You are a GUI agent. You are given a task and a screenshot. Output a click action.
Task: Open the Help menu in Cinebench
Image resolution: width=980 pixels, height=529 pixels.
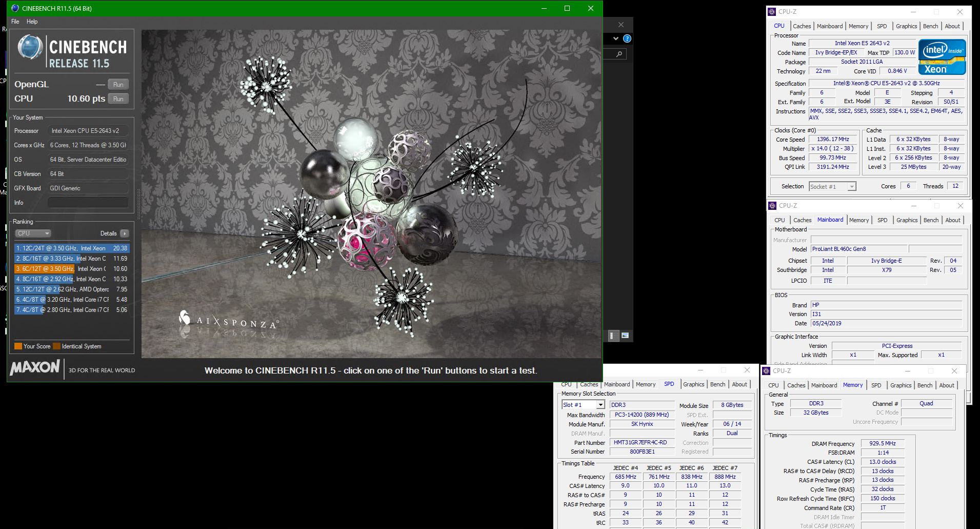click(x=32, y=22)
